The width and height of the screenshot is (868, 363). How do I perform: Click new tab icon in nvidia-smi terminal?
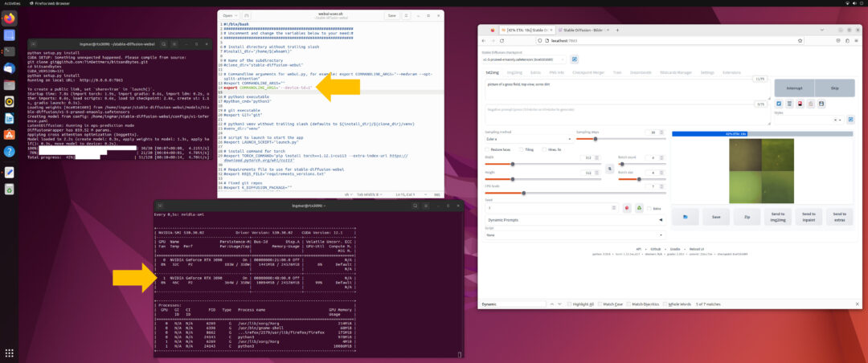[x=159, y=206]
